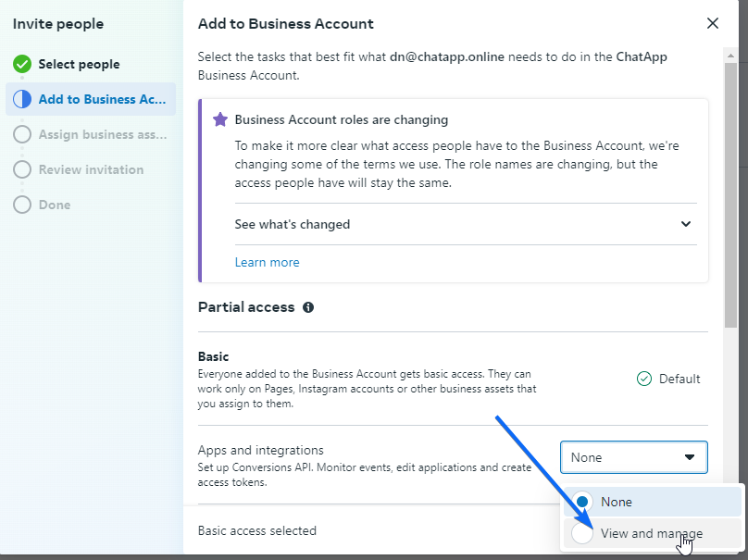
Task: Select the None radio option
Action: 582,502
